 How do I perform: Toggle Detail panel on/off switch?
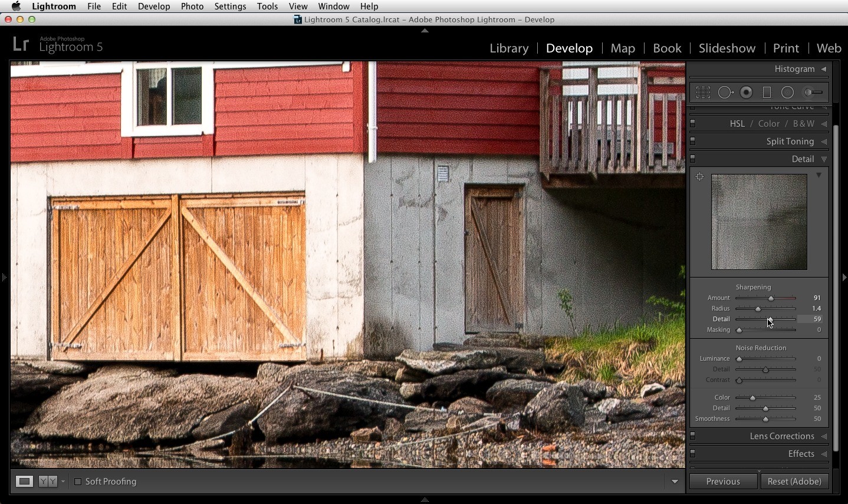click(x=693, y=159)
